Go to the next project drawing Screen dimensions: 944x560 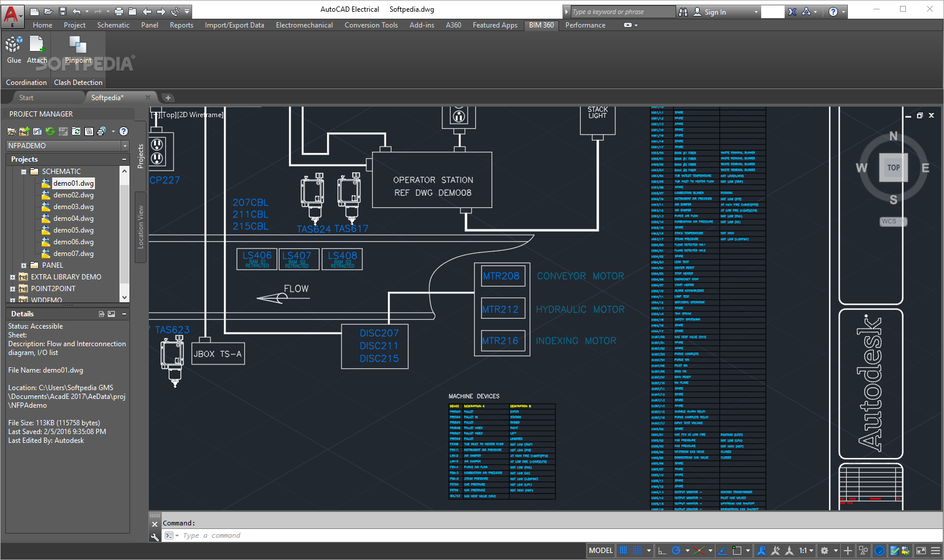coord(161,12)
